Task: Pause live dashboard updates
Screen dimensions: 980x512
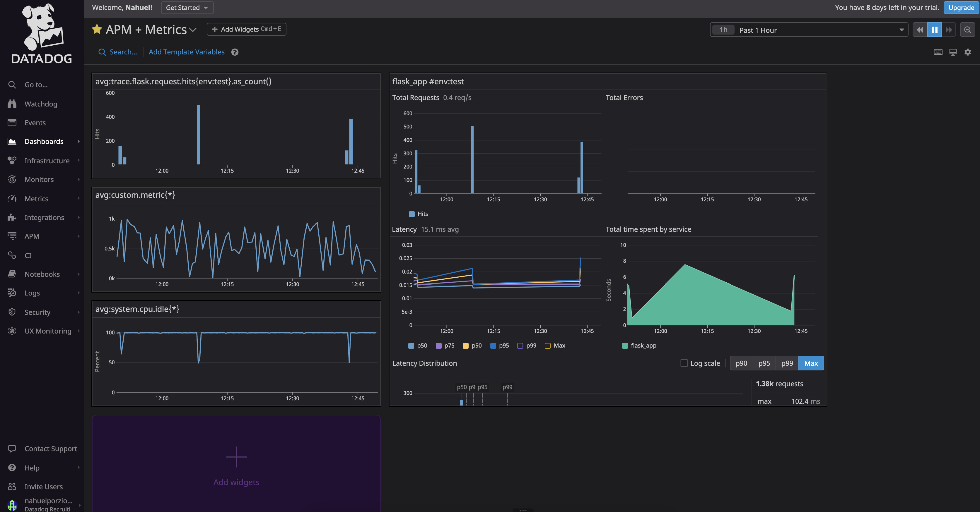Action: pos(934,30)
